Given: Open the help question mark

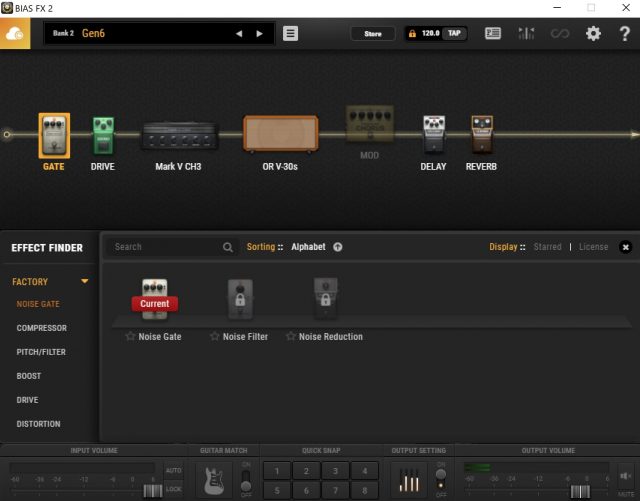Looking at the screenshot, I should [x=624, y=33].
